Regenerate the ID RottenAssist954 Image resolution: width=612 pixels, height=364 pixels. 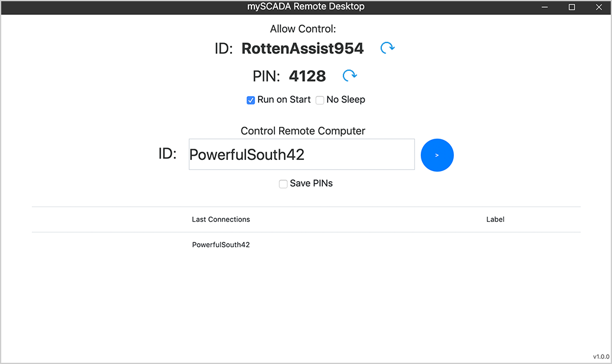point(388,48)
